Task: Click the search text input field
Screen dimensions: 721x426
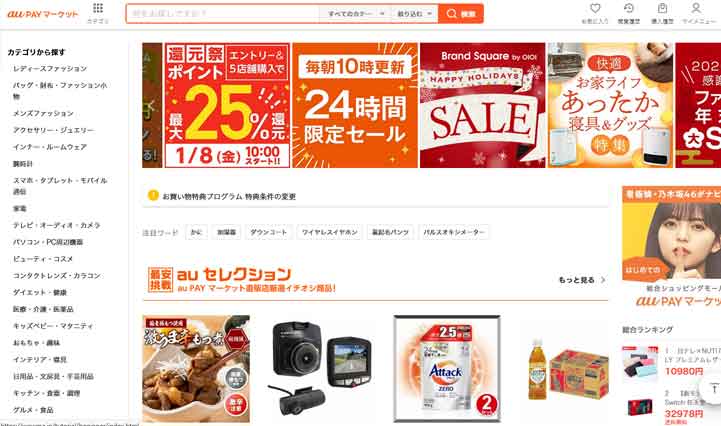Action: tap(223, 14)
